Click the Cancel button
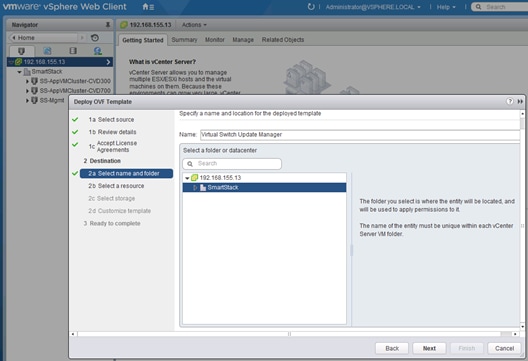This screenshot has width=528, height=361. 504,348
